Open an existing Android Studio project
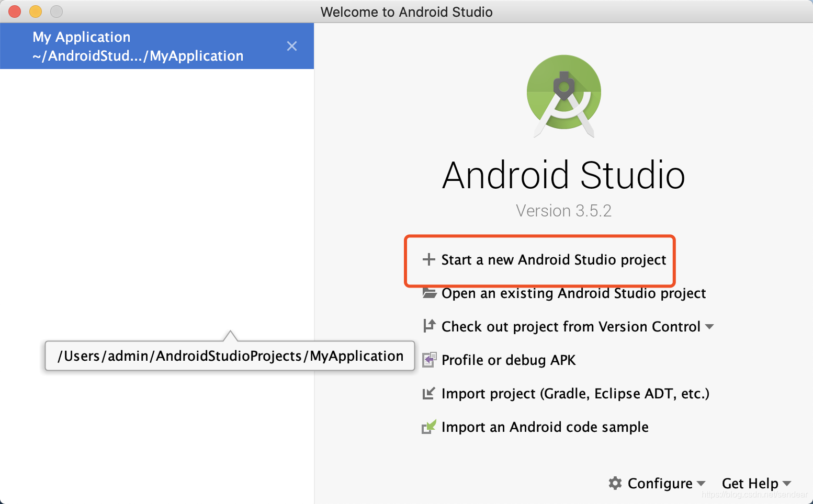 573,293
